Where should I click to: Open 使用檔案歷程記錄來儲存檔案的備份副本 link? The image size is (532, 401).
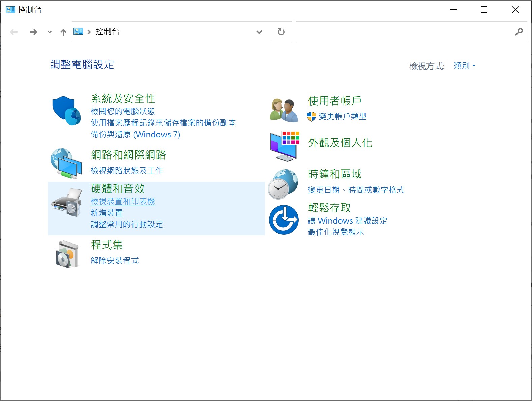coord(163,123)
